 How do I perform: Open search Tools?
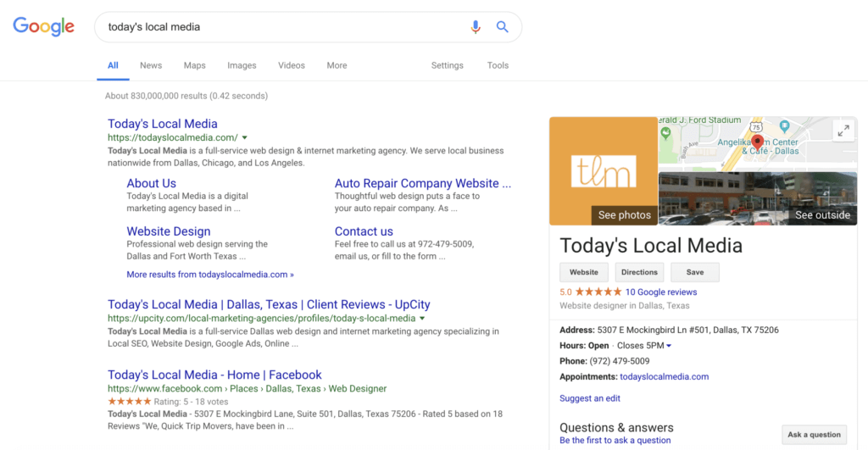pos(498,65)
